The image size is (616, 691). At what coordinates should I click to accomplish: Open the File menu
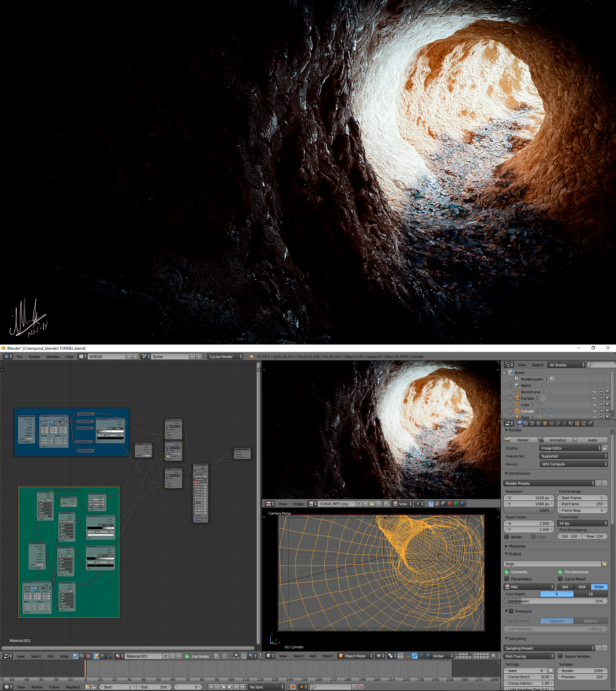20,357
